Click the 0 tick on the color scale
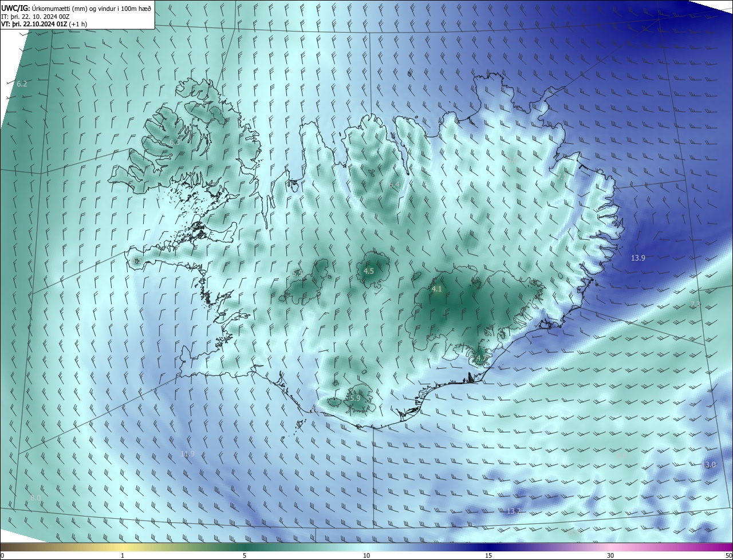Image resolution: width=733 pixels, height=560 pixels. [x=2, y=556]
